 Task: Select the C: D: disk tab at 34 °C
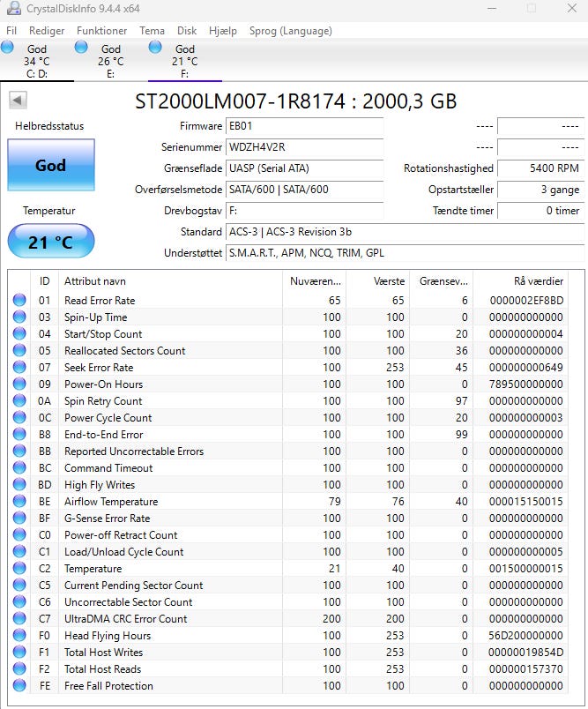pyautogui.click(x=37, y=61)
